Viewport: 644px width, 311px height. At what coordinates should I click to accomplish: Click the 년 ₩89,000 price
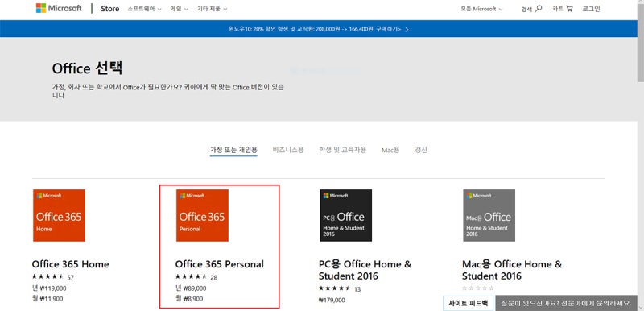point(191,288)
